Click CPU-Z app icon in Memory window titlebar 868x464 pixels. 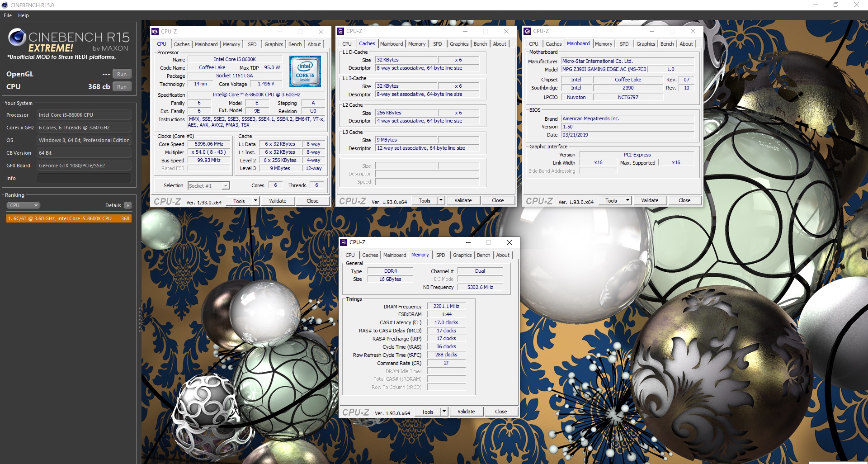[x=344, y=242]
